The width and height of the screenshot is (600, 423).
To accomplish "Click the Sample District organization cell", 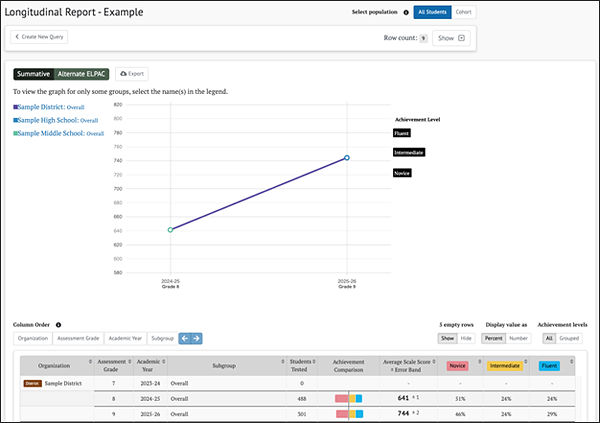I will (57, 384).
